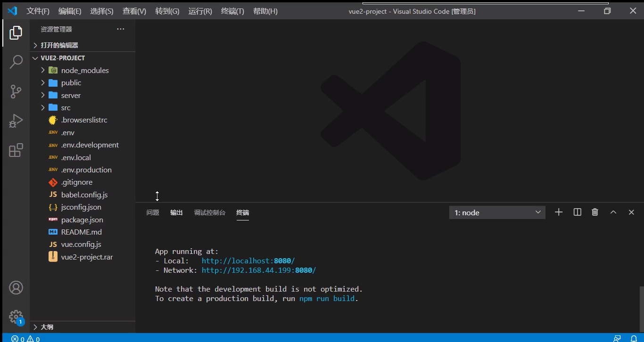Click the Accounts icon in activity bar
This screenshot has width=644, height=342.
click(16, 287)
